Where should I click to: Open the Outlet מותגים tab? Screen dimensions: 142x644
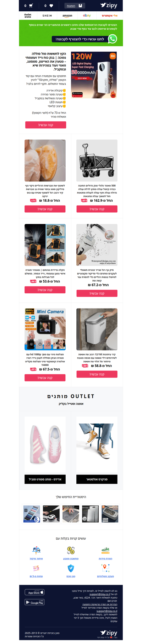[28, 16]
